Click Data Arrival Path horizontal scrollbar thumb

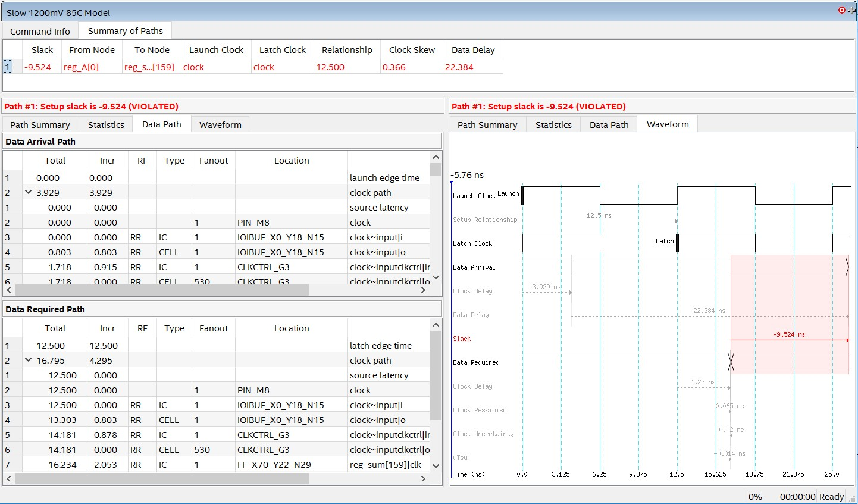tap(162, 290)
